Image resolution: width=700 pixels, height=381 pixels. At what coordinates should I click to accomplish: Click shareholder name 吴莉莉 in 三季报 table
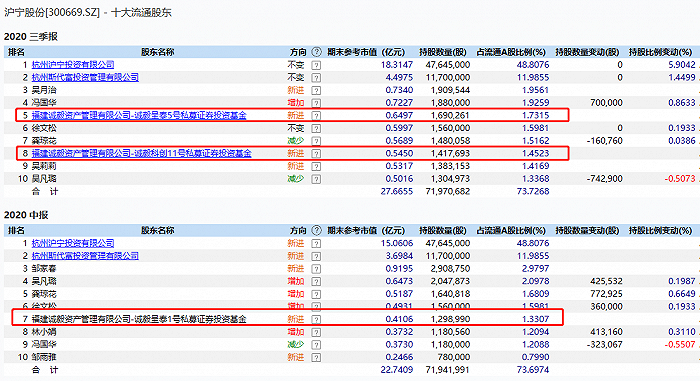(44, 166)
